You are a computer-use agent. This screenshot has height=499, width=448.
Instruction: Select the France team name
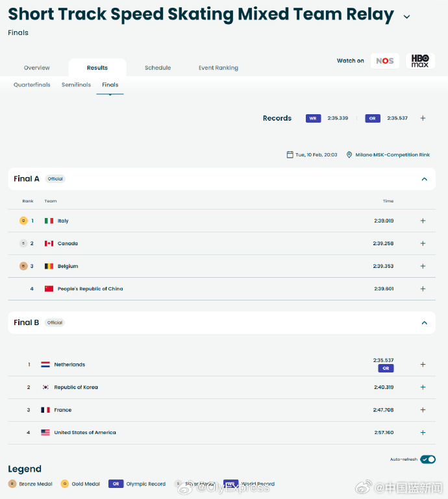(x=62, y=410)
